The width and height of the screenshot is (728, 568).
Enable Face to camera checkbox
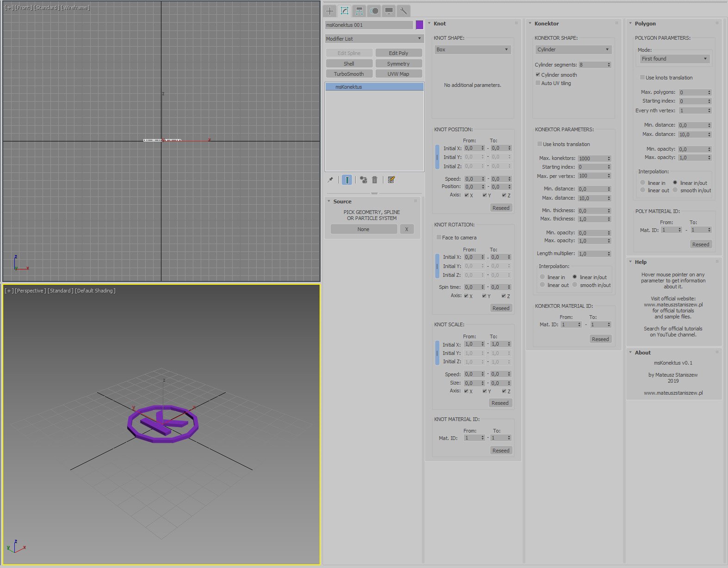click(439, 238)
